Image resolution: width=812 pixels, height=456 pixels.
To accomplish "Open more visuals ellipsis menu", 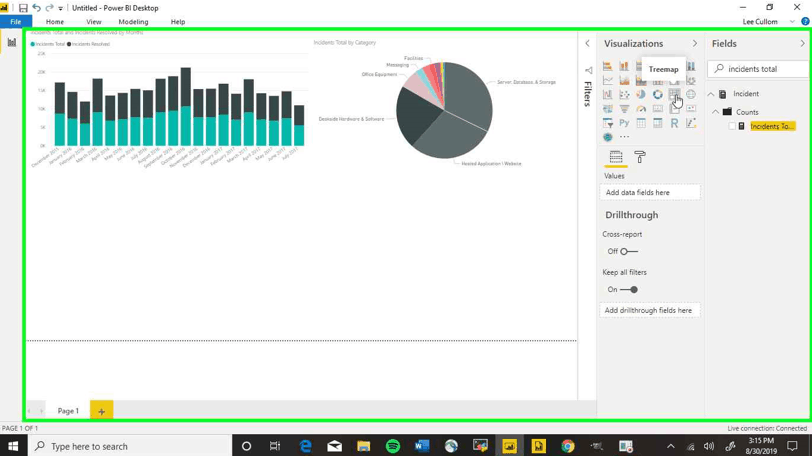I will 624,137.
